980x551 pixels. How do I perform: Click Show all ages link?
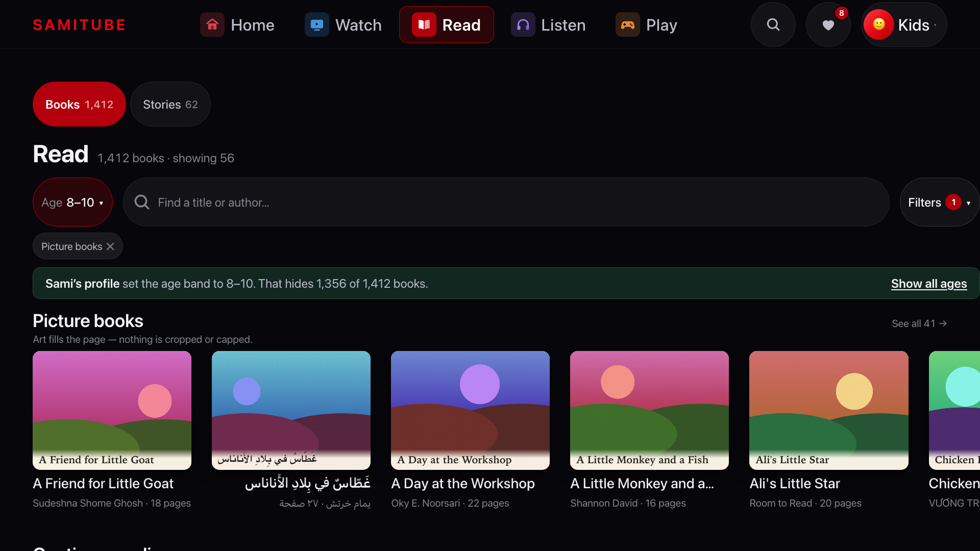[x=929, y=284]
